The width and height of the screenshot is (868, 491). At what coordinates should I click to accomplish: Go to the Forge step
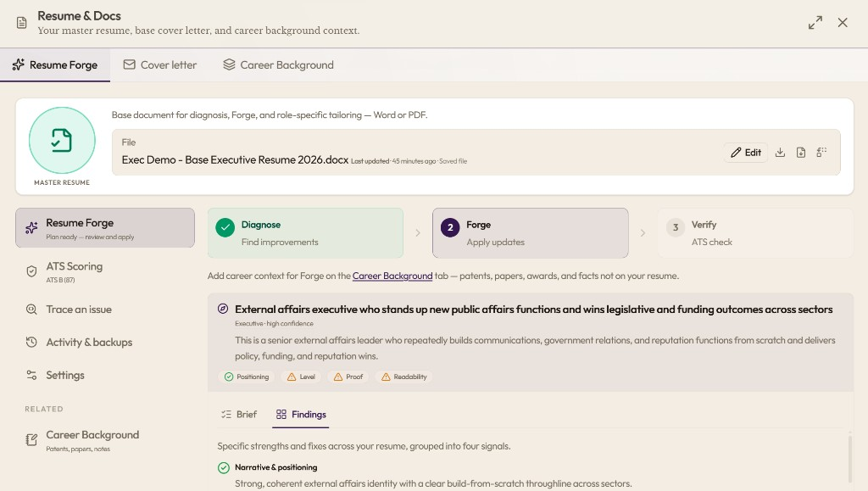tap(531, 233)
